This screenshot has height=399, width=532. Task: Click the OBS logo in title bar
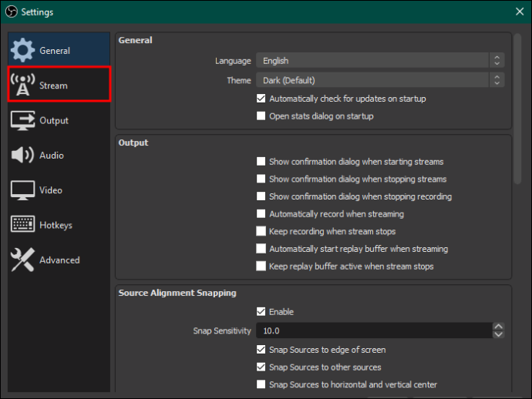(12, 12)
